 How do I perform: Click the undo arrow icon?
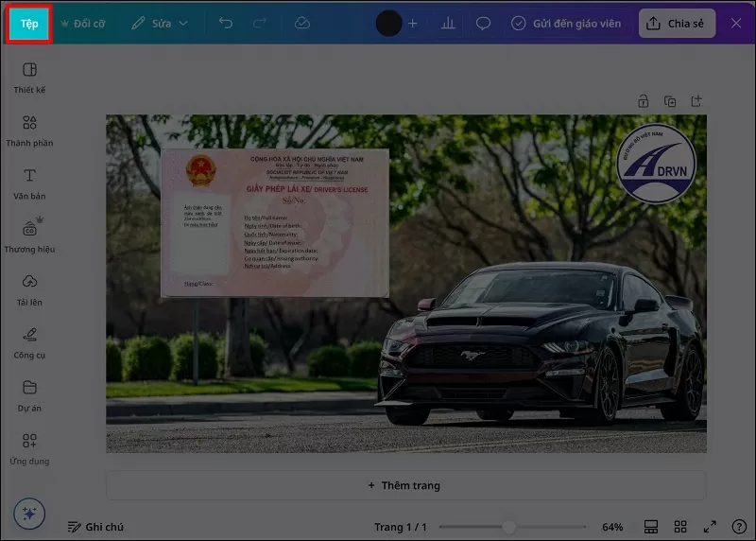point(226,24)
